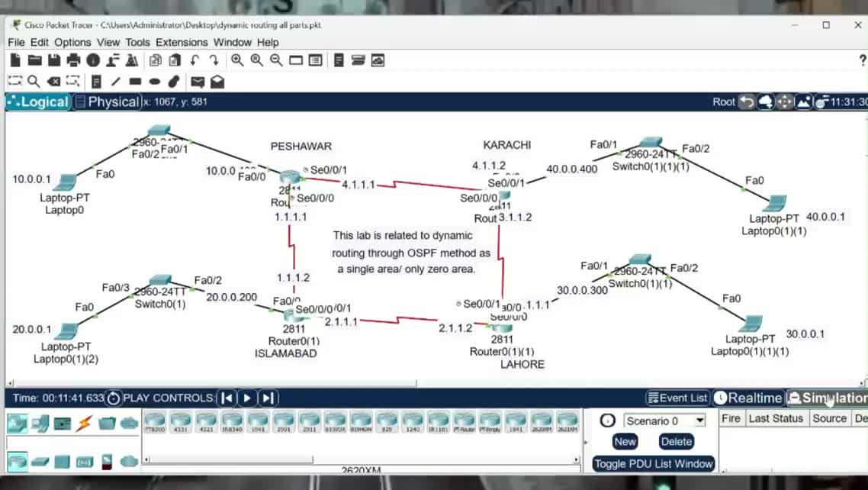Place a note with note tool
This screenshot has height=490, width=868.
click(96, 82)
